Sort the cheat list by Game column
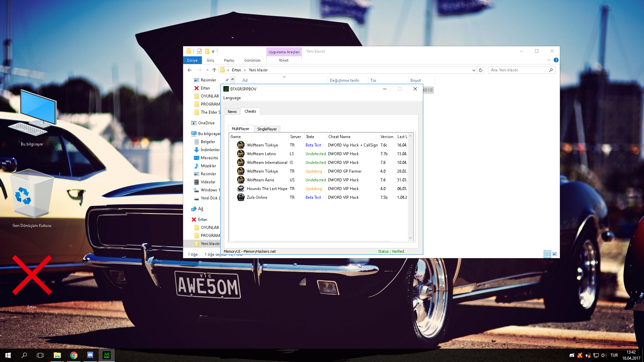 coord(259,137)
